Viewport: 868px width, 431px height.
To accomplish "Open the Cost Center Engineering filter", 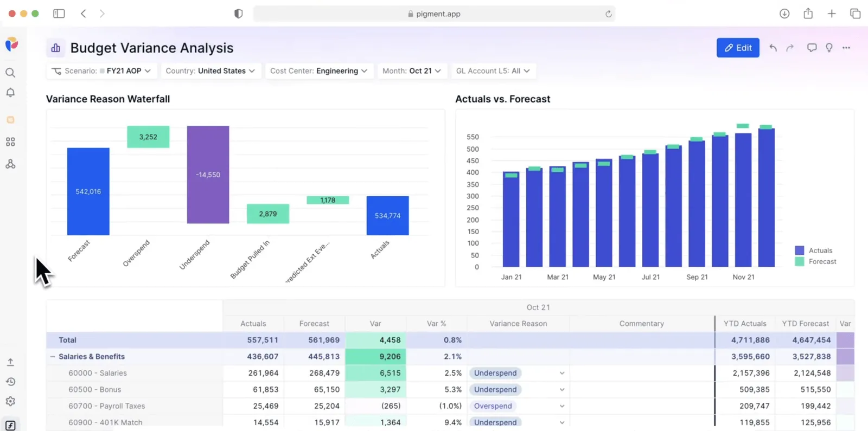I will pos(319,71).
